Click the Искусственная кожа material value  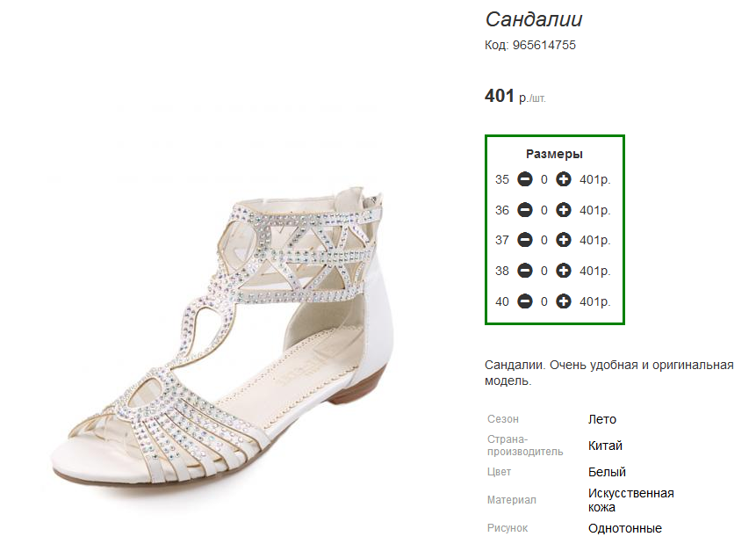630,500
